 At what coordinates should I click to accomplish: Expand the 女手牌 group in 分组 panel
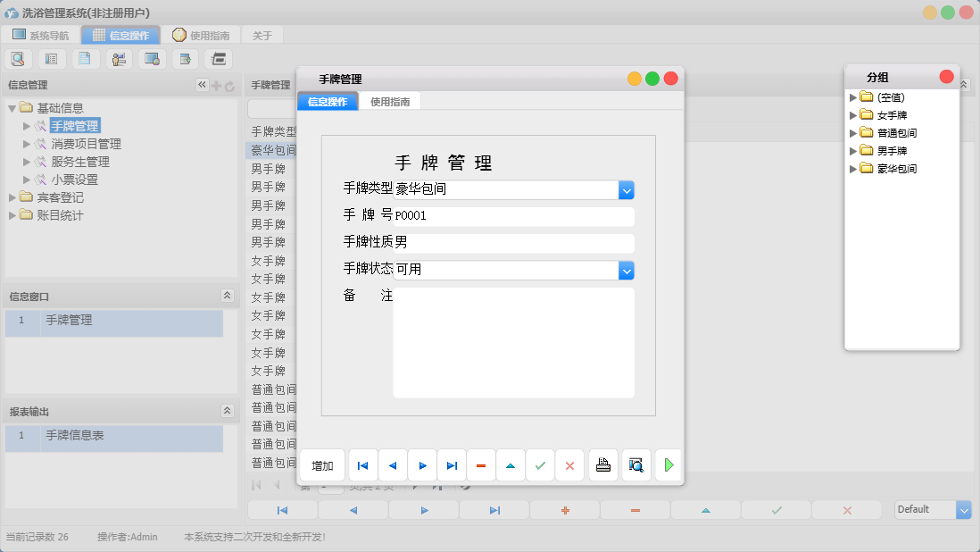click(854, 114)
